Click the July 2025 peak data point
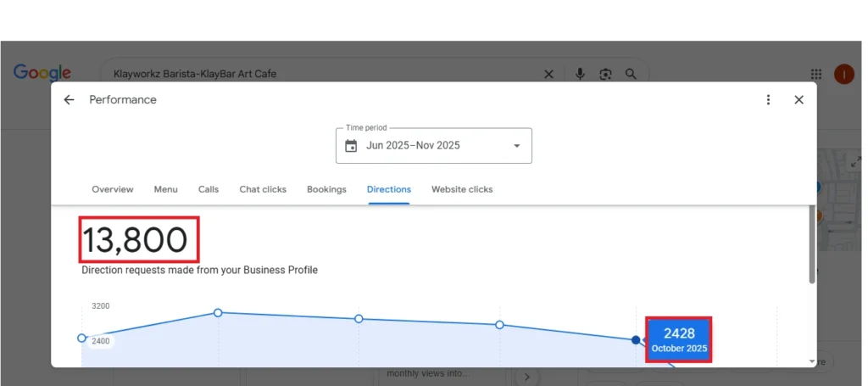The height and width of the screenshot is (386, 868). [x=218, y=313]
